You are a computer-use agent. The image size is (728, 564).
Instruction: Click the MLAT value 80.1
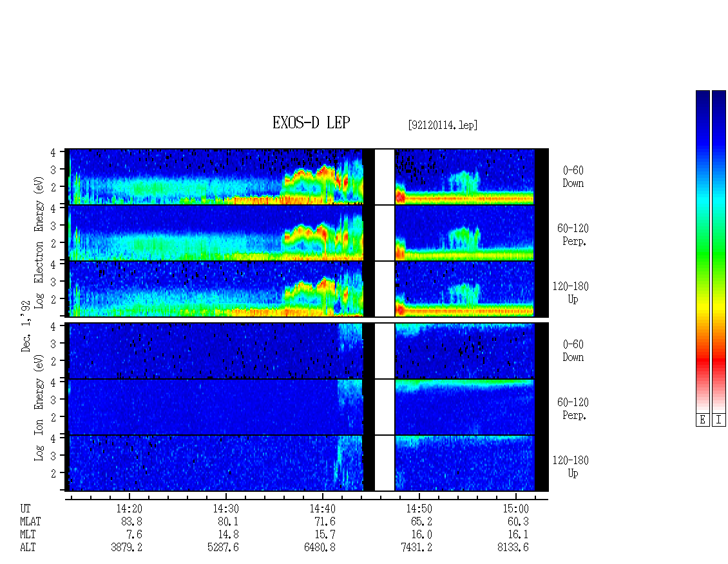click(228, 521)
